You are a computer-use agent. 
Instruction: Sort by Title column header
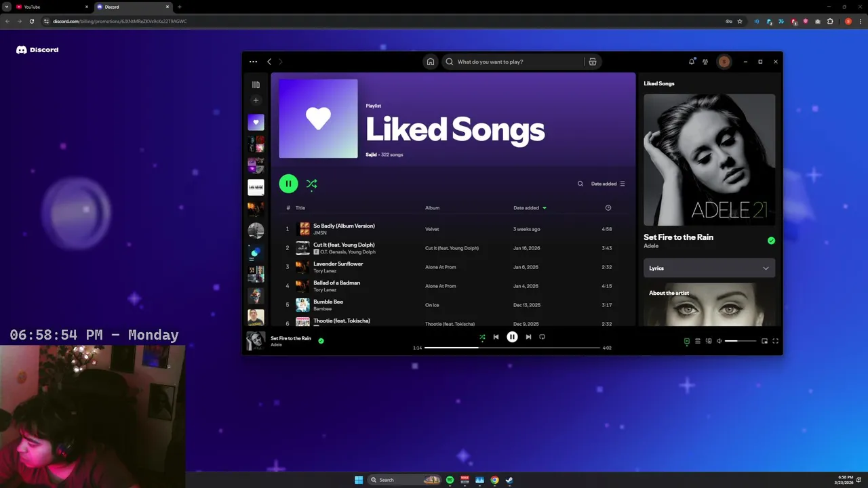[300, 208]
